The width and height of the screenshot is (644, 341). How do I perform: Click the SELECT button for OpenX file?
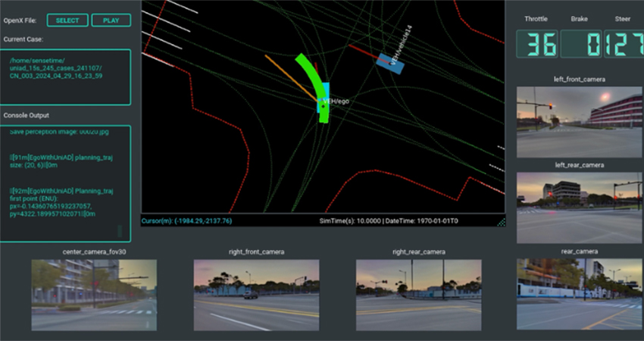tap(67, 20)
